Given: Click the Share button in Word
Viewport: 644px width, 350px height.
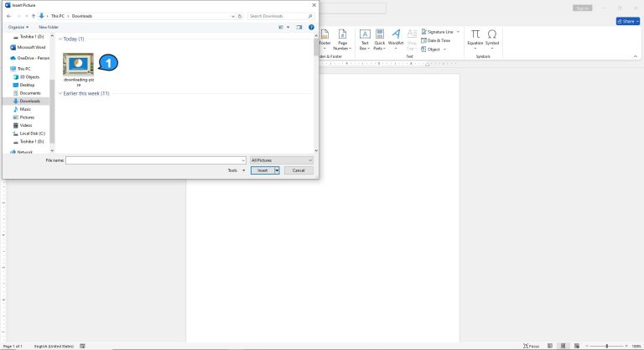Looking at the screenshot, I should [627, 21].
